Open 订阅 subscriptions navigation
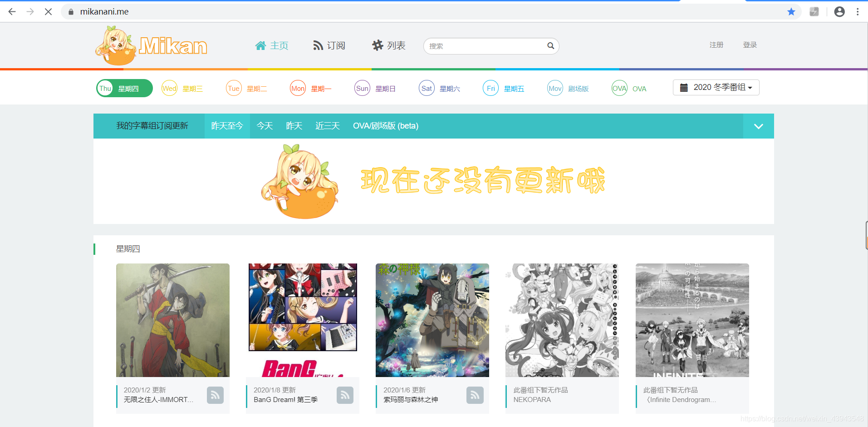 pos(329,45)
